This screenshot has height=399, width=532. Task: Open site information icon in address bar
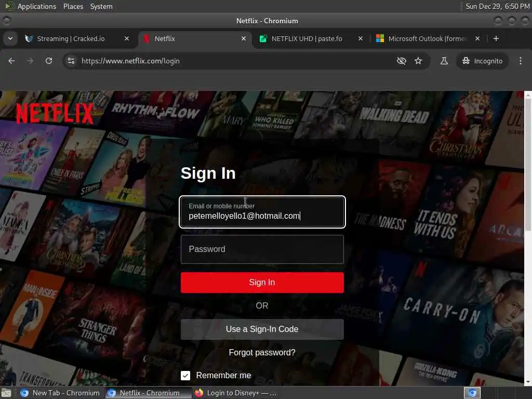(71, 61)
